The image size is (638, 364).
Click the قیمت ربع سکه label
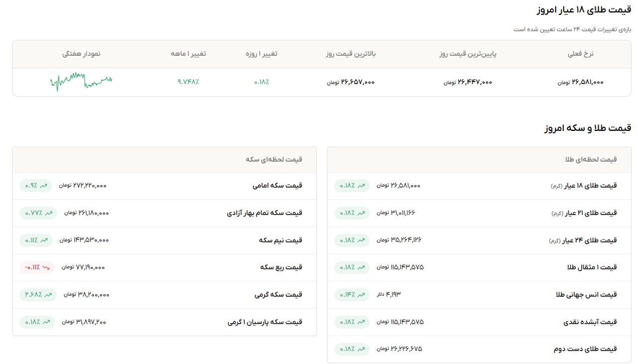point(281,267)
